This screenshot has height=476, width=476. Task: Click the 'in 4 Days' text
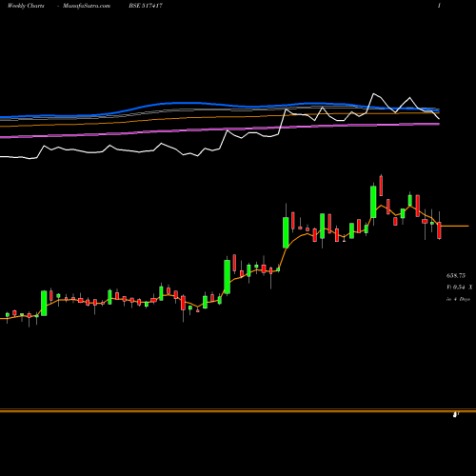pyautogui.click(x=458, y=299)
